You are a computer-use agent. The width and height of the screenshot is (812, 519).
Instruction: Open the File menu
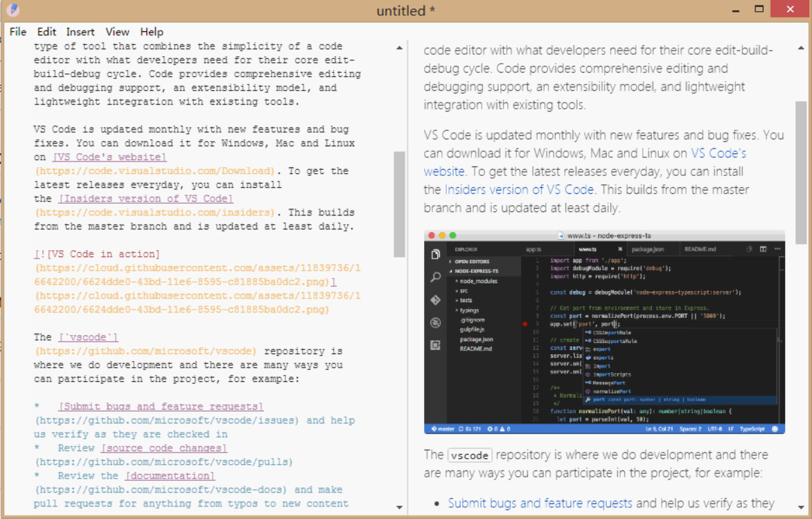click(17, 32)
